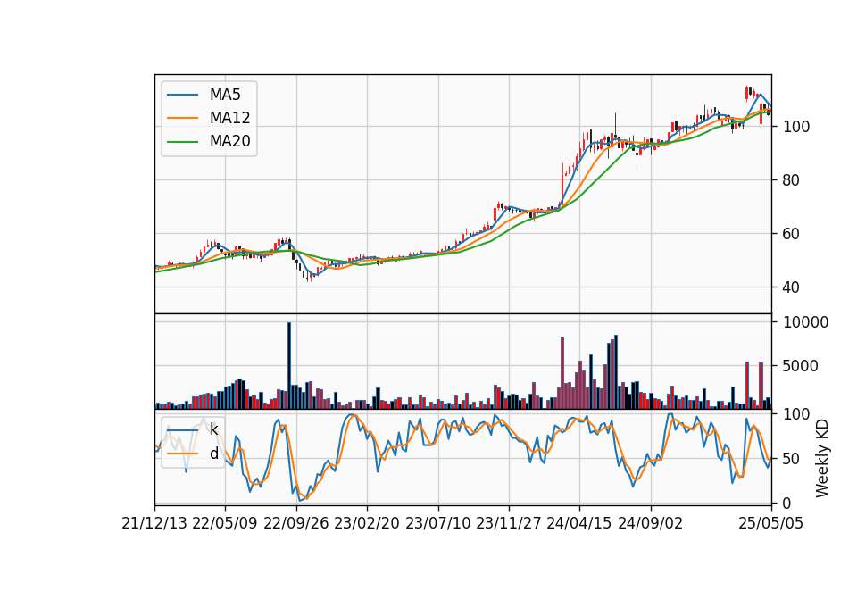Click the 23/07/10 date axis label
Screen dimensions: 857x616
pos(437,524)
